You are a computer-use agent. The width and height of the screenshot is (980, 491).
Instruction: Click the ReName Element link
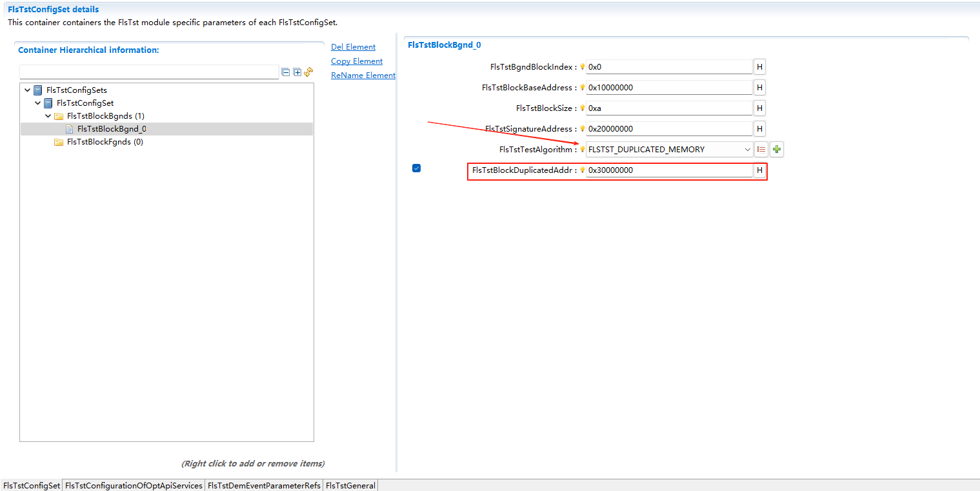(x=363, y=75)
